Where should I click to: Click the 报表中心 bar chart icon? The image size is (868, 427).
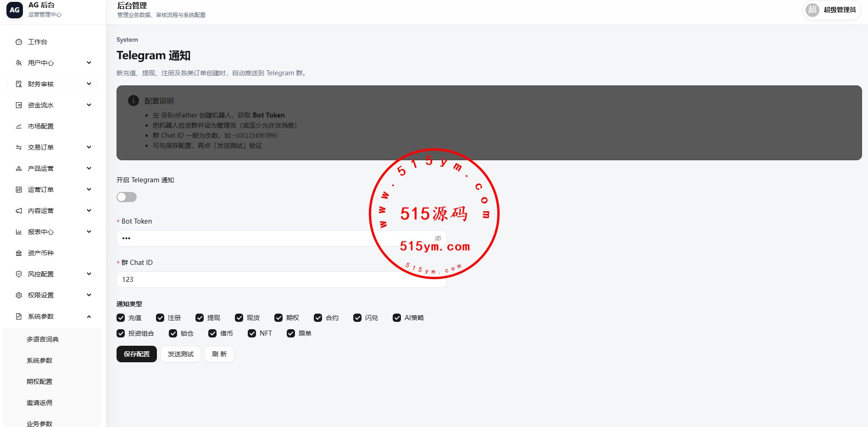19,232
